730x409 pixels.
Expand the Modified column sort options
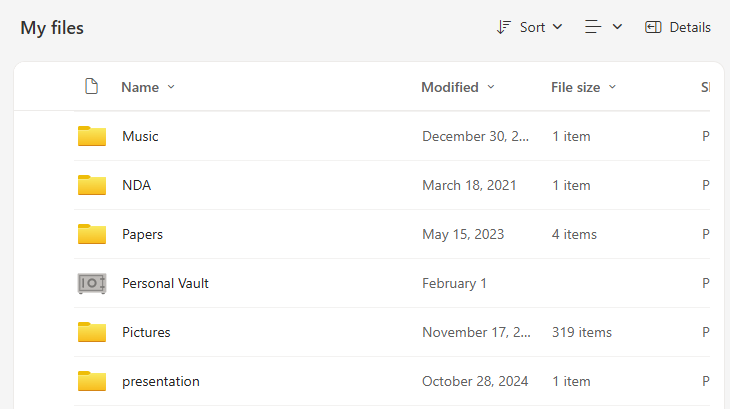(x=491, y=87)
